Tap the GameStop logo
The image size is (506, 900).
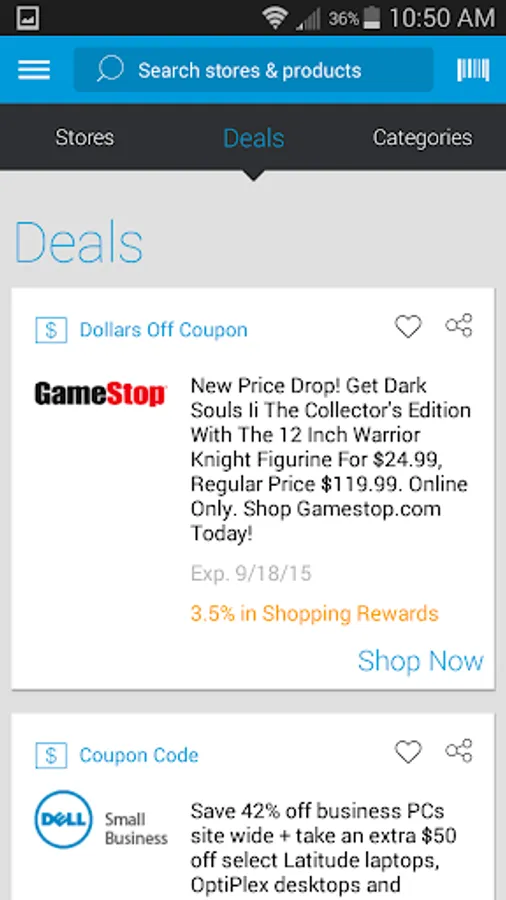pos(100,394)
